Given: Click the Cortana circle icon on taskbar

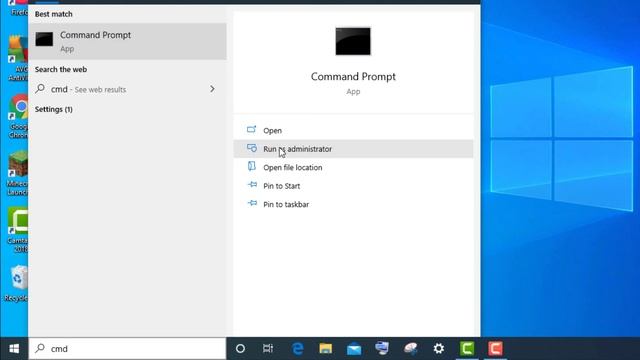Looking at the screenshot, I should coord(240,349).
